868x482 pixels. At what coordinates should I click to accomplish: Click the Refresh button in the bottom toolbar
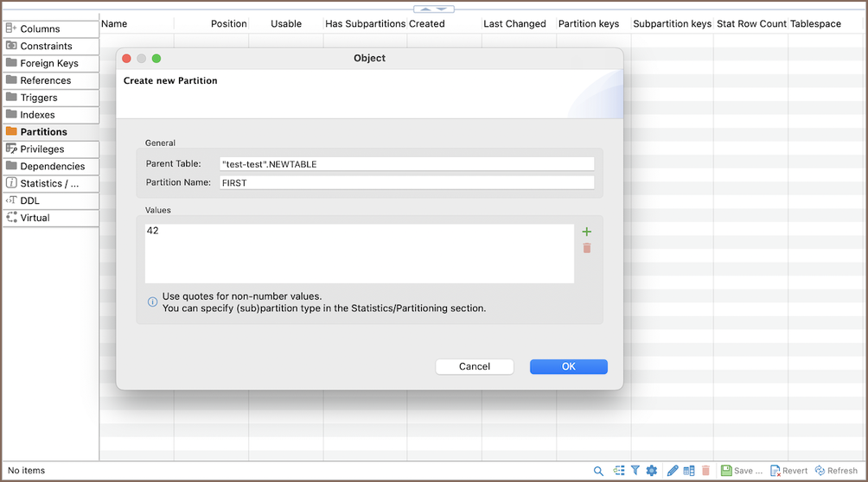836,471
